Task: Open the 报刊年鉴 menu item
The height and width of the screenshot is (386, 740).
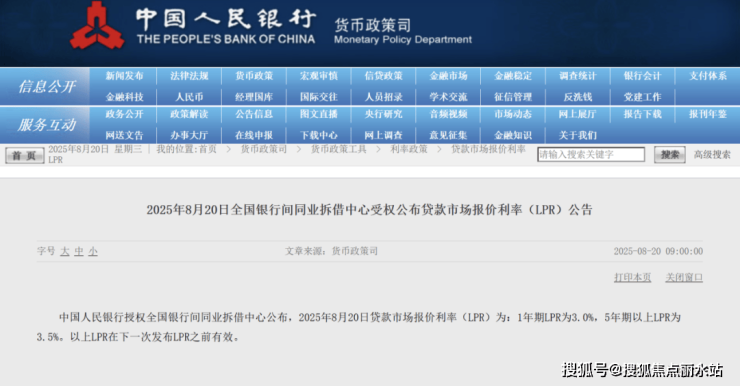Action: (707, 114)
